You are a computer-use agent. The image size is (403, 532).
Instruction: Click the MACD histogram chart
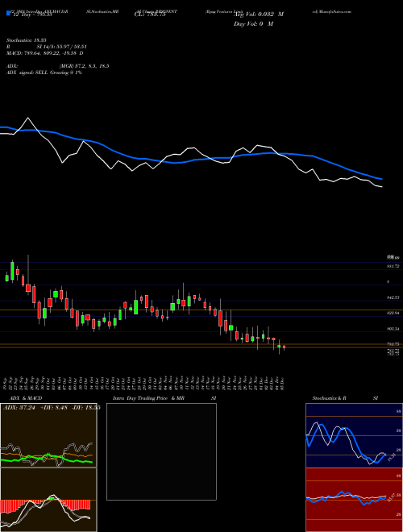tap(48, 500)
